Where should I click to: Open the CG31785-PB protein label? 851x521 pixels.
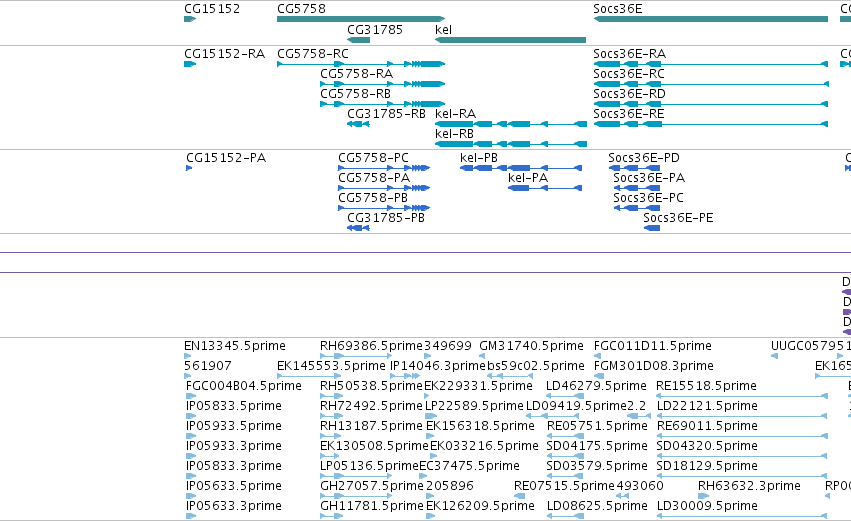click(x=386, y=218)
